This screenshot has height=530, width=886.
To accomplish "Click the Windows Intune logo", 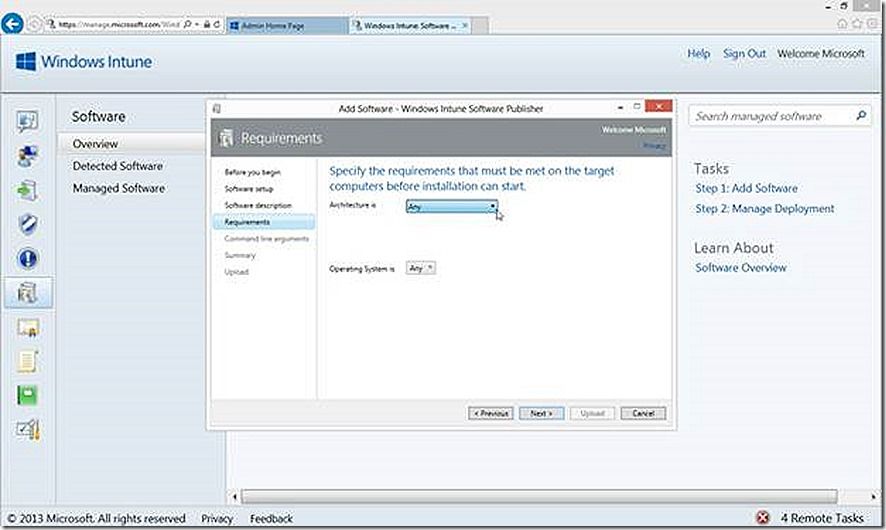I will pos(84,62).
